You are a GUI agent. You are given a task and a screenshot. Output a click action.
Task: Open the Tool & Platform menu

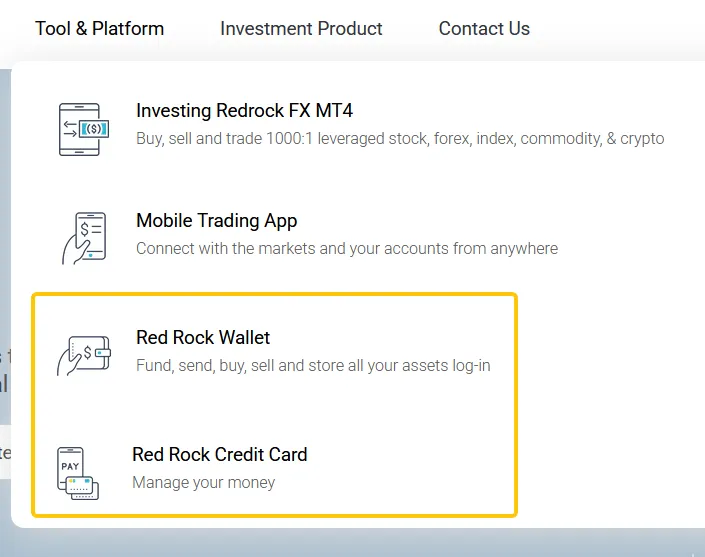tap(99, 29)
